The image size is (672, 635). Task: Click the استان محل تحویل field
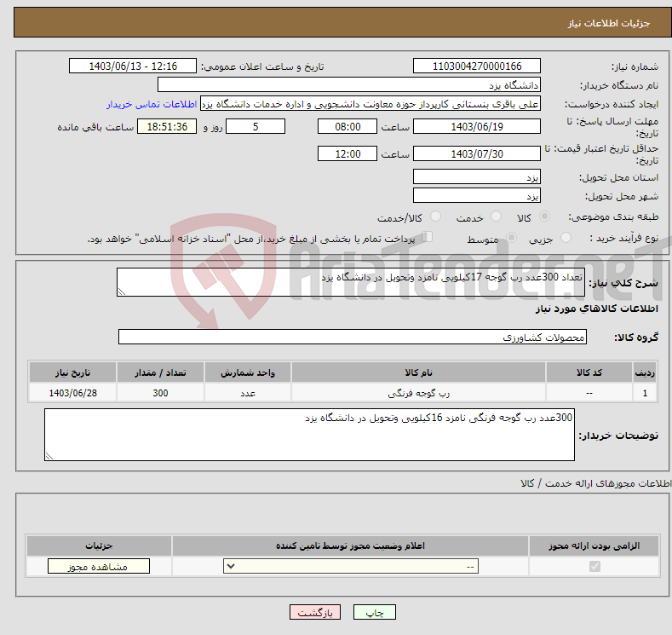(x=477, y=176)
